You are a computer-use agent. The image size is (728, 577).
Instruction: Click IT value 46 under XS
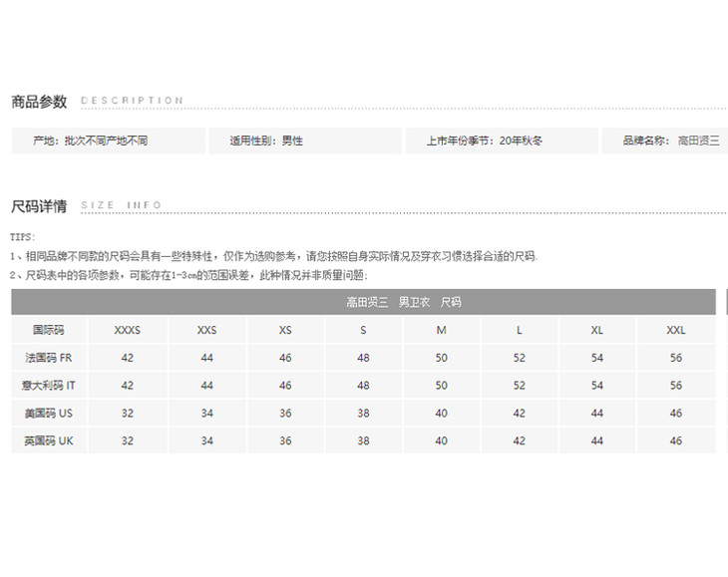[285, 385]
